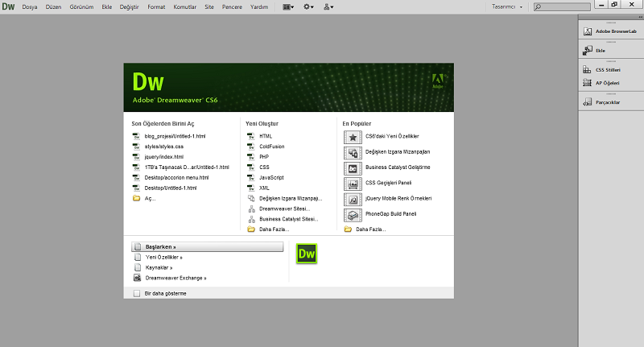The height and width of the screenshot is (347, 644).
Task: Open the site management dropdown icon
Action: (x=328, y=7)
